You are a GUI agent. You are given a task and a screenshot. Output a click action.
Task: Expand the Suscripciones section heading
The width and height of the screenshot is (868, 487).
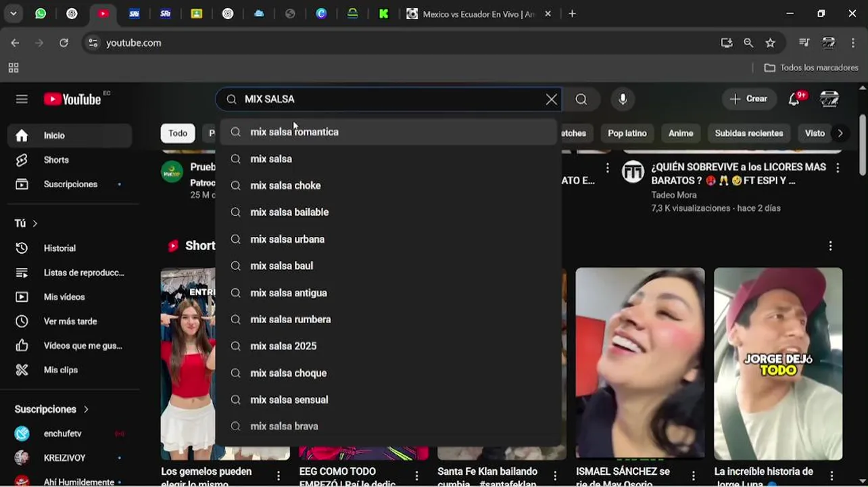point(51,409)
